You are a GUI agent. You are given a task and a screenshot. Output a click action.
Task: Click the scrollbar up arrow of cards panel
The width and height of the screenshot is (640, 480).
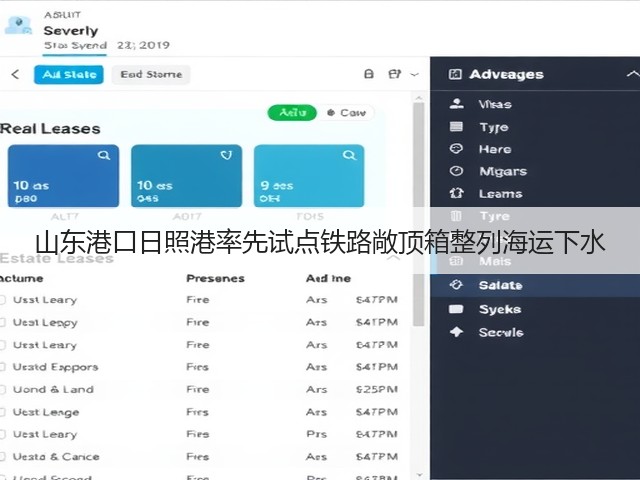coord(418,98)
